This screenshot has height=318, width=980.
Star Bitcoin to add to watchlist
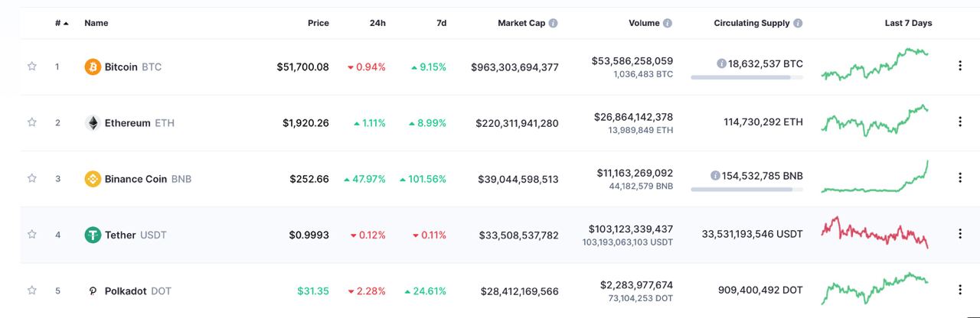[x=32, y=67]
